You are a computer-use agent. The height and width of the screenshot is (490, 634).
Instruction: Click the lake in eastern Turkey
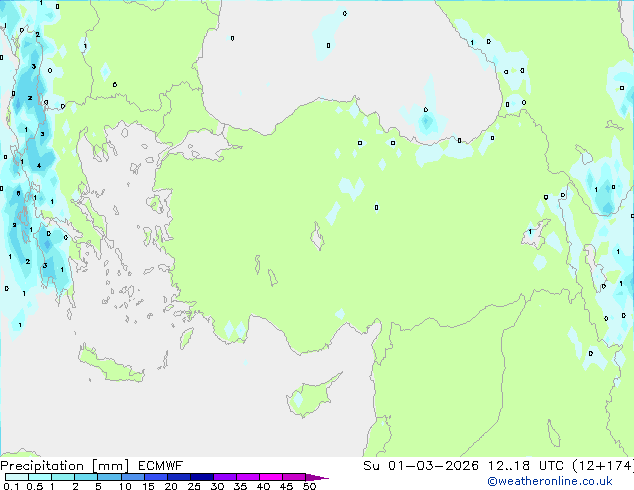tap(537, 235)
